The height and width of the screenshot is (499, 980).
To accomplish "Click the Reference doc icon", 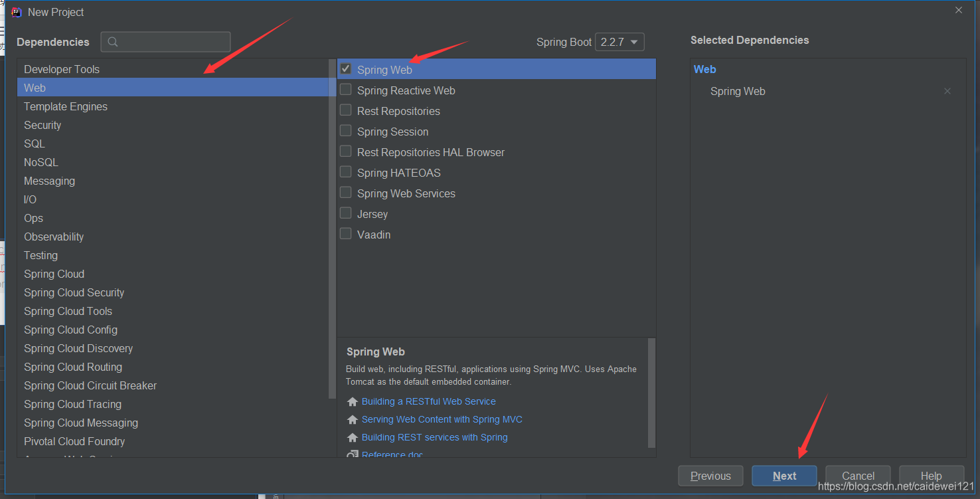I will (x=353, y=454).
